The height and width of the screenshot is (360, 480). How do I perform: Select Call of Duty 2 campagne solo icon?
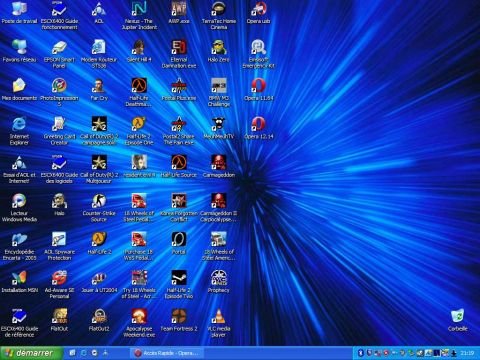pos(99,124)
